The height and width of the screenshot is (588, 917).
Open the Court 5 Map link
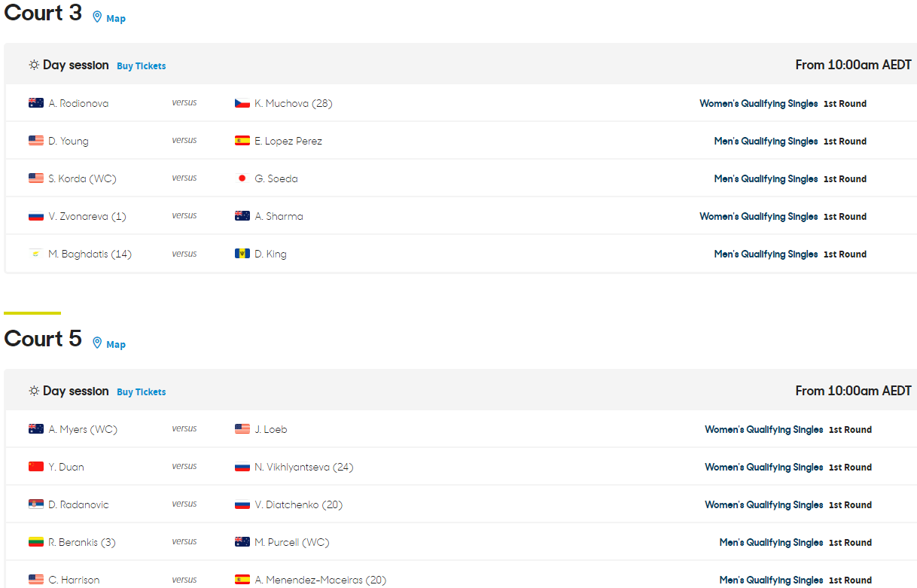(116, 345)
